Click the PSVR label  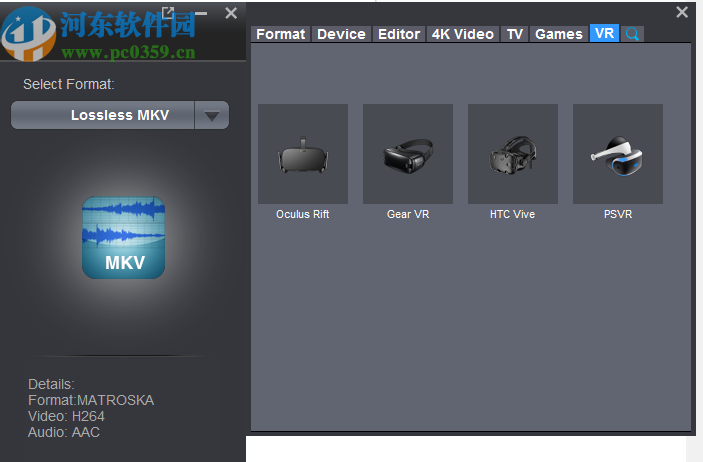tap(618, 214)
